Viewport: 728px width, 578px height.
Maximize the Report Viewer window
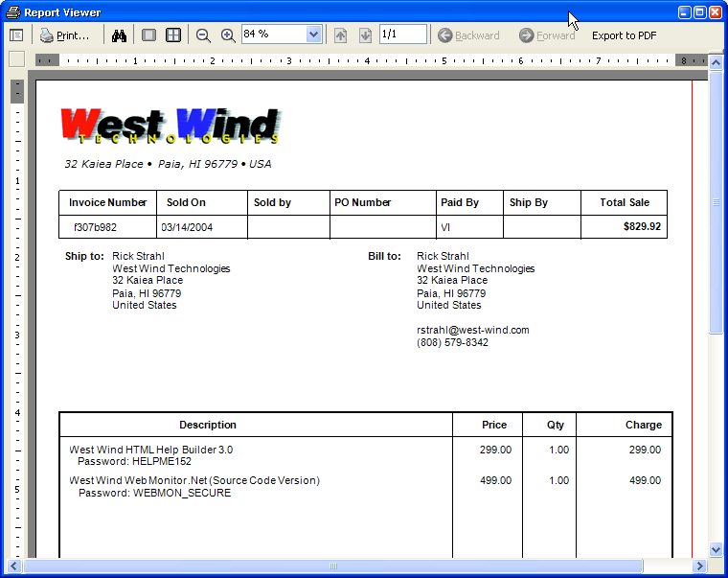click(699, 12)
